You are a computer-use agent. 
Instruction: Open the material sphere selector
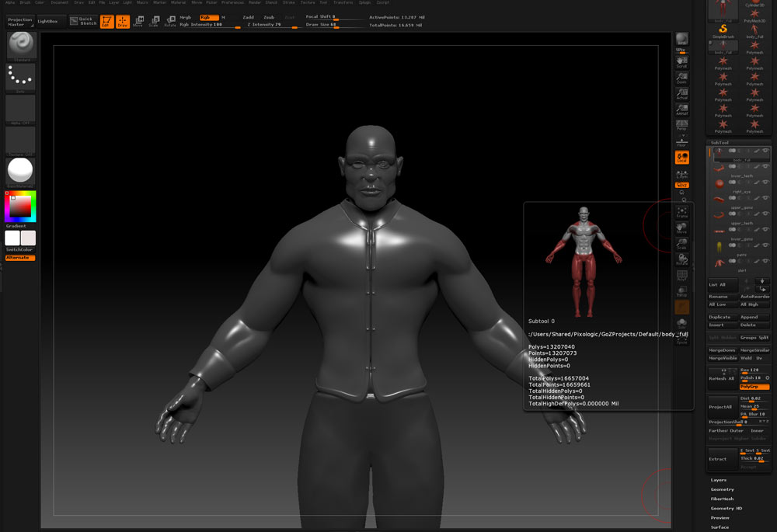point(20,172)
